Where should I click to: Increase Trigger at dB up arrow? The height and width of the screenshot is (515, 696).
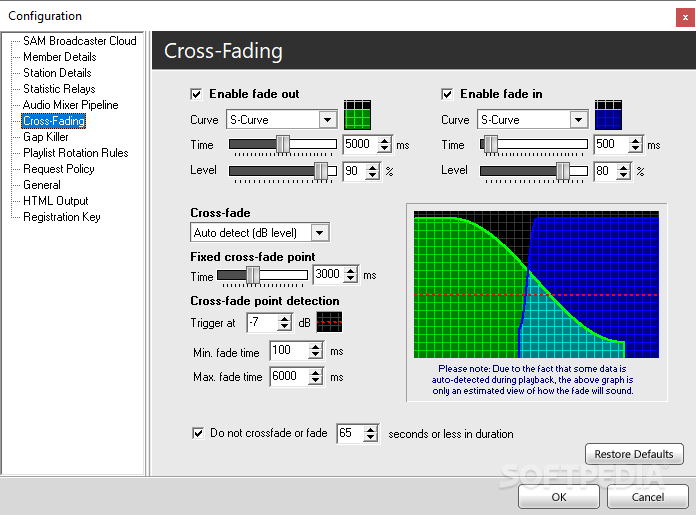285,318
